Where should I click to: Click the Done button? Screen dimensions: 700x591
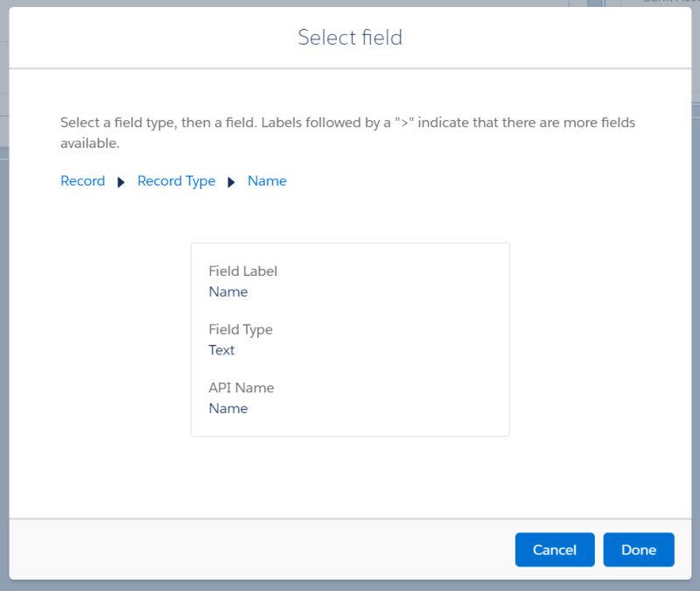pos(639,549)
